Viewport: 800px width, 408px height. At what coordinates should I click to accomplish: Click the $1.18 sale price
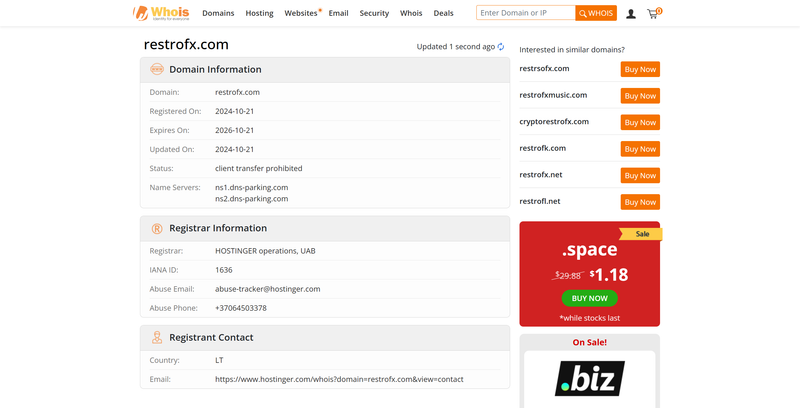[609, 275]
